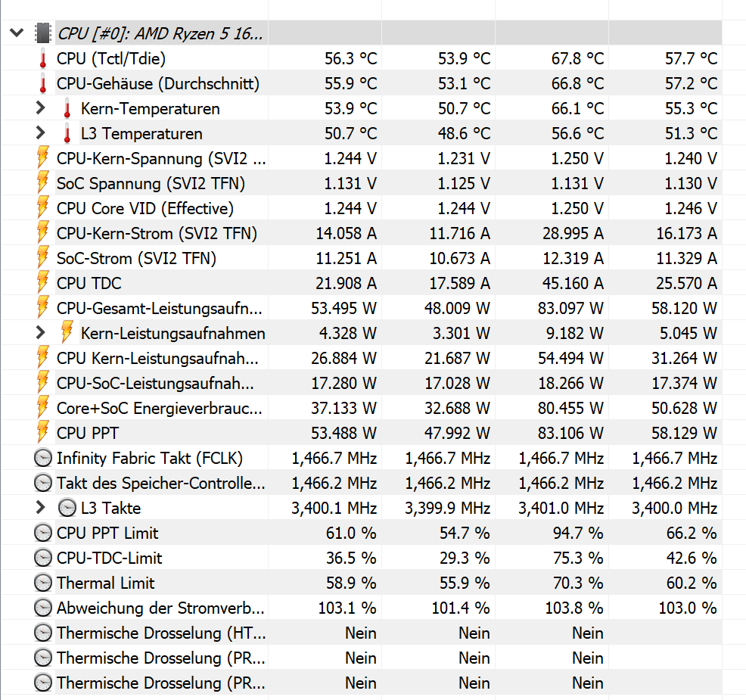Click the lightning icon for SoC-Strom (SVI2 TFN)
This screenshot has width=746, height=700.
[43, 258]
